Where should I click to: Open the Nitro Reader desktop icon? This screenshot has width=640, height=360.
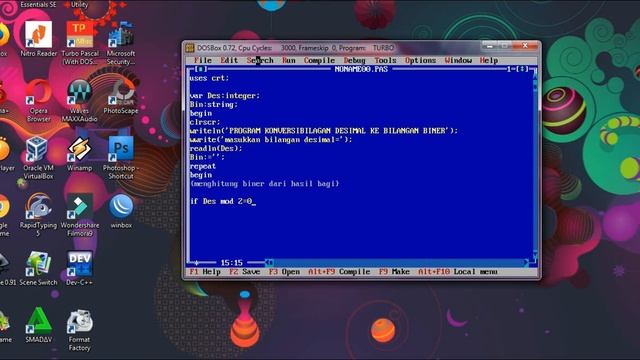pos(38,39)
